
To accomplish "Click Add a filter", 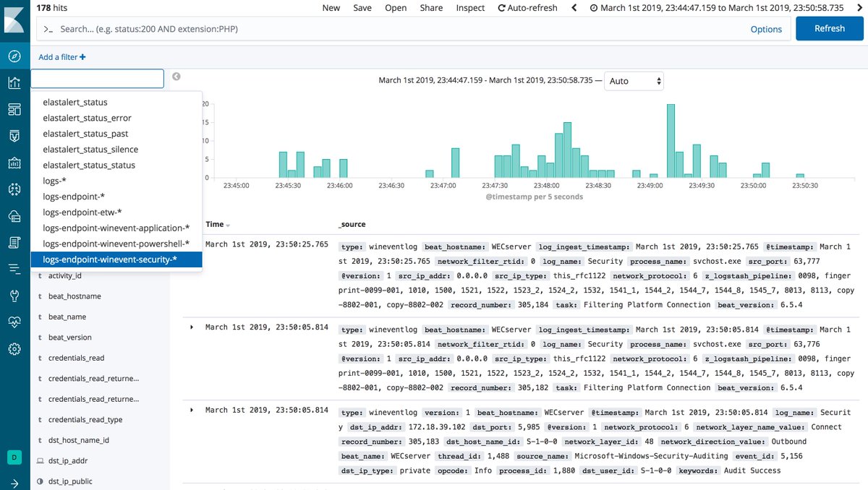I will [62, 57].
